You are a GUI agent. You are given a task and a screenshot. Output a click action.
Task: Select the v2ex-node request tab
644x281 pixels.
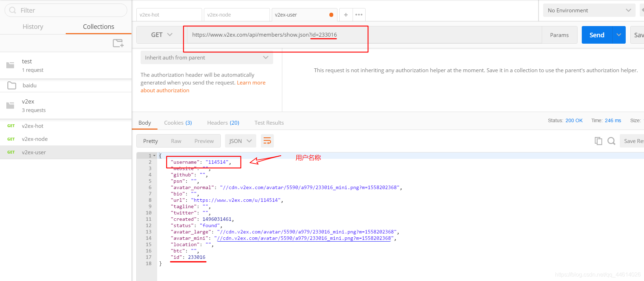237,15
